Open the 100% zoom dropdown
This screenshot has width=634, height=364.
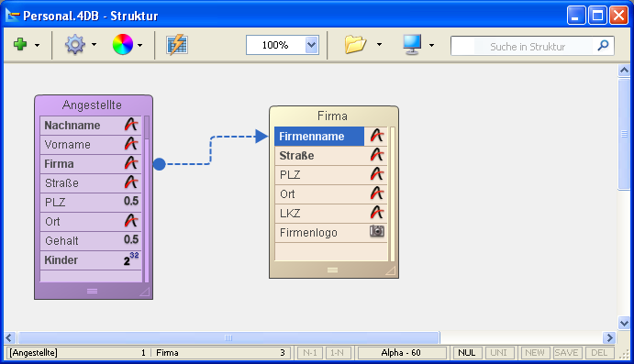coord(311,45)
